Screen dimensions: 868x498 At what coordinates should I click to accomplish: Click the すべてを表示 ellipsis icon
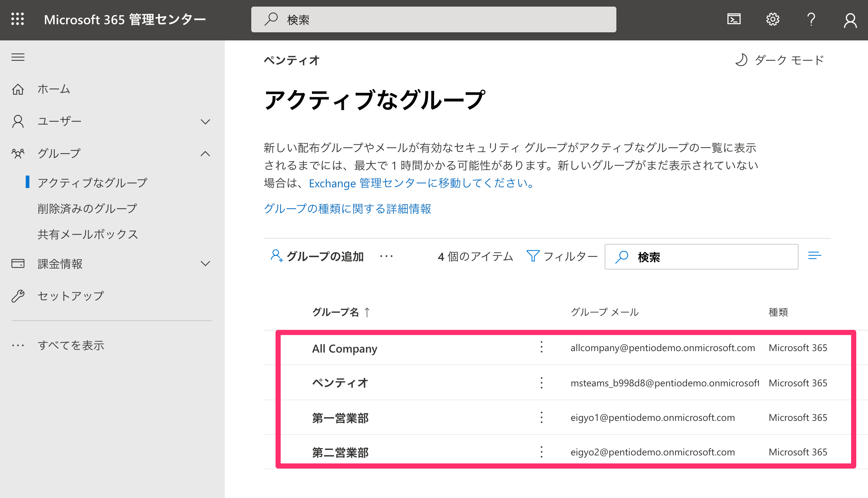[18, 345]
